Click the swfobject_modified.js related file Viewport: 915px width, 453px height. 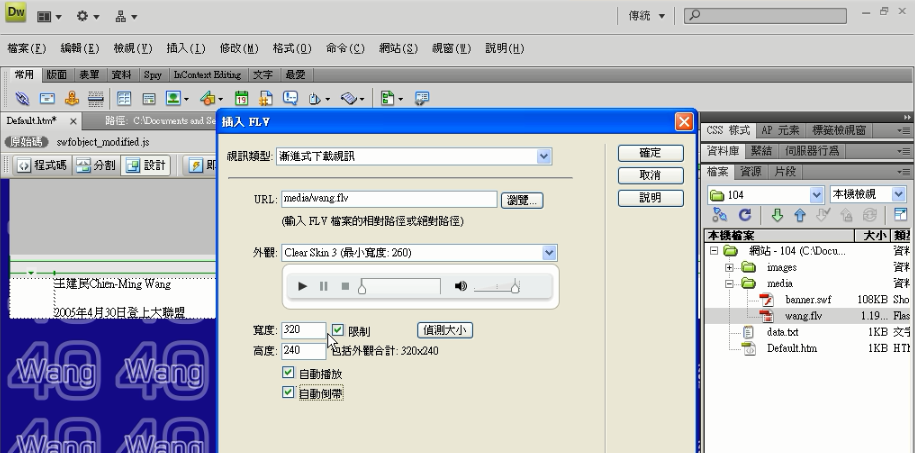[103, 142]
